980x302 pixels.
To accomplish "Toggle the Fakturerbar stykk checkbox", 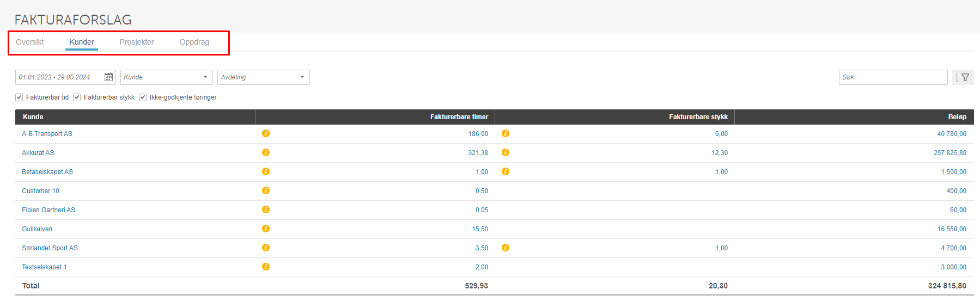I will click(77, 97).
